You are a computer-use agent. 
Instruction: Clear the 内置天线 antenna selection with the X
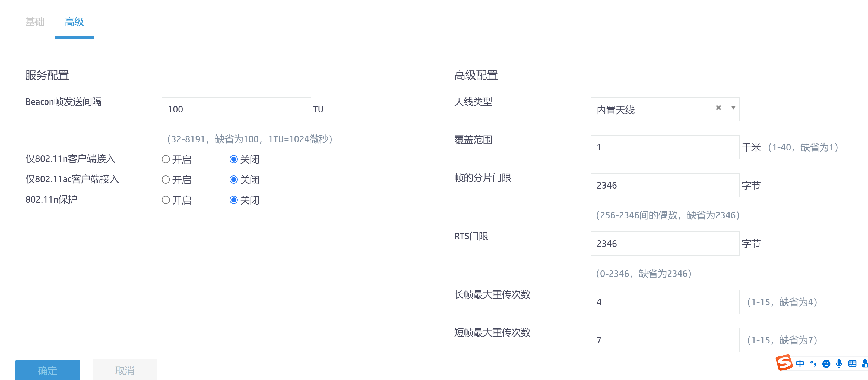(x=718, y=108)
